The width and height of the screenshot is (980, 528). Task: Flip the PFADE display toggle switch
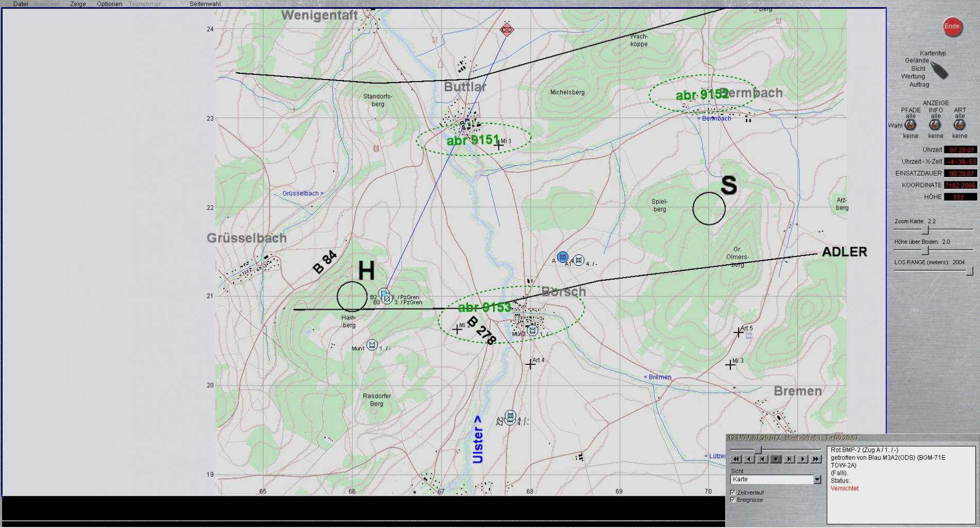pyautogui.click(x=910, y=125)
